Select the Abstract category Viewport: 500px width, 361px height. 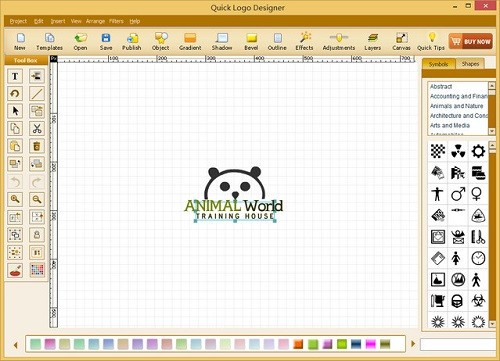(441, 86)
